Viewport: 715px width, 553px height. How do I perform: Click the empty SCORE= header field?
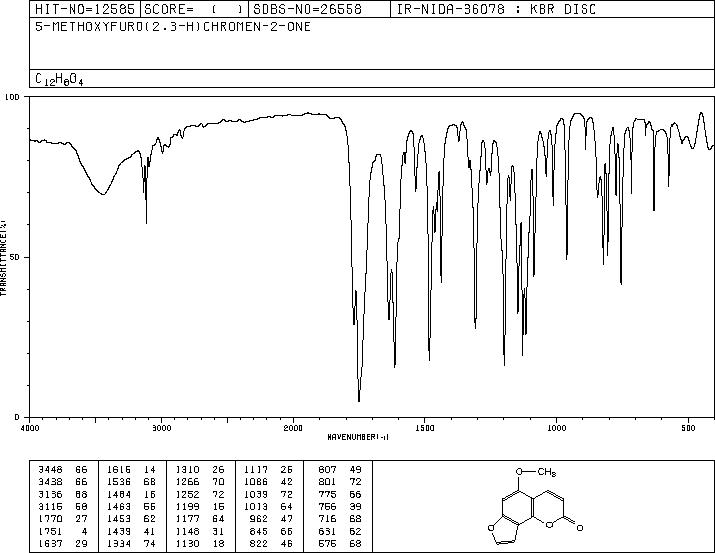pyautogui.click(x=194, y=9)
